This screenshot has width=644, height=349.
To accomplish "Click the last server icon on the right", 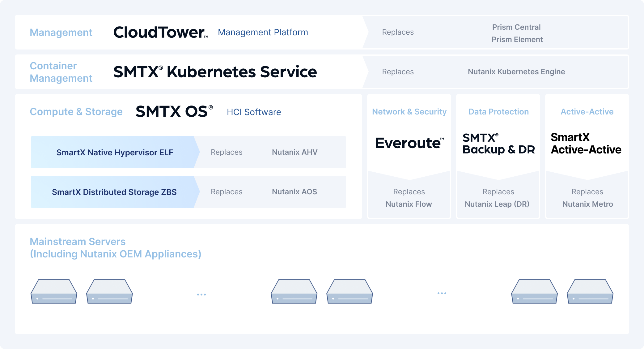I will pos(590,291).
